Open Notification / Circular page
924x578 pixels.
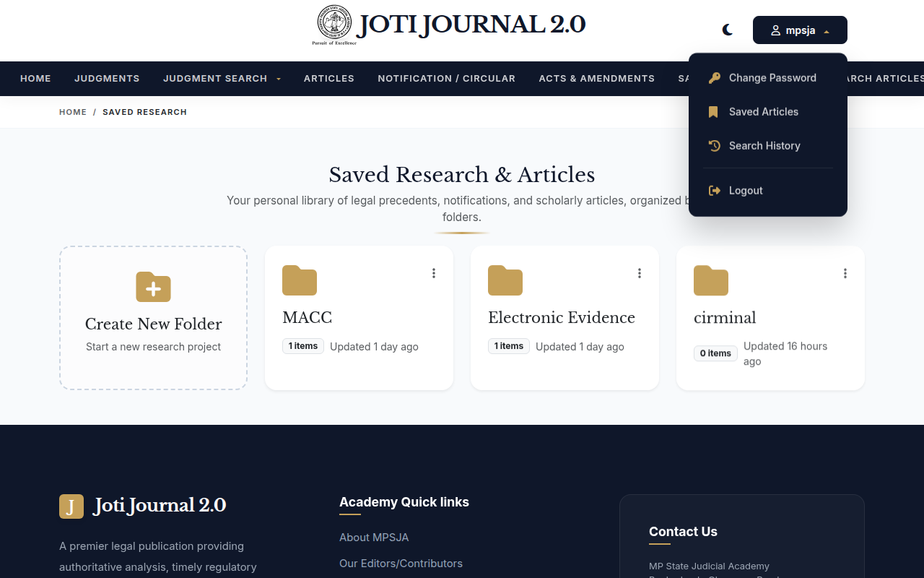[x=447, y=78]
